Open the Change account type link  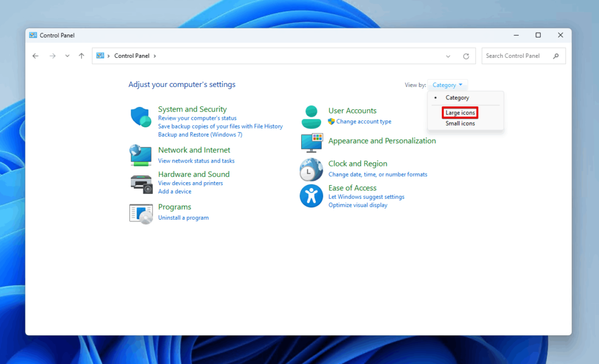363,122
